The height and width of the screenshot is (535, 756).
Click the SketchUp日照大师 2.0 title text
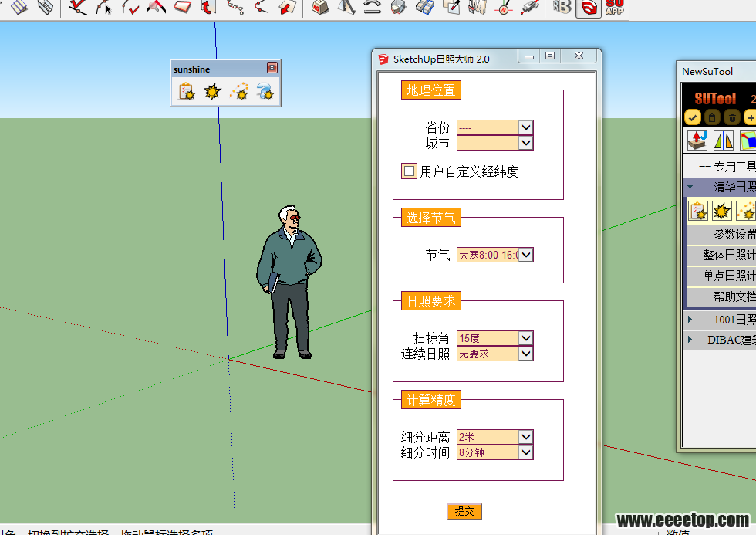[x=441, y=59]
